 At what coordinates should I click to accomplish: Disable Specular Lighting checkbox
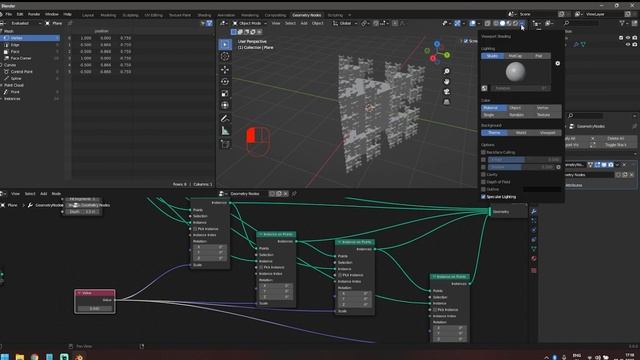484,197
